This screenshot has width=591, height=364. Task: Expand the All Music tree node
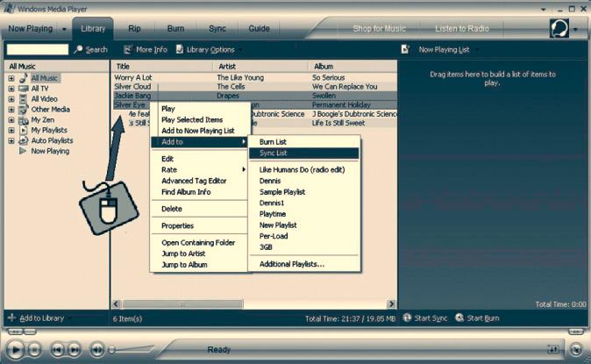(x=11, y=78)
